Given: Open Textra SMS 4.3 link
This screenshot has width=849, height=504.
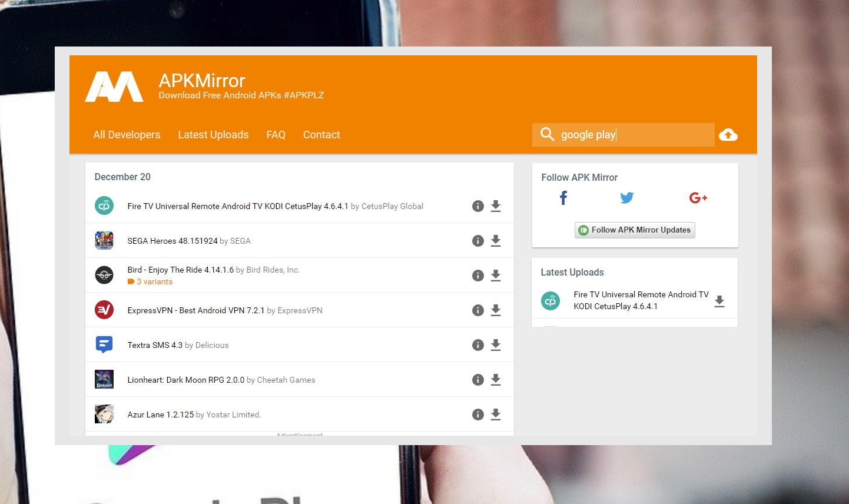Looking at the screenshot, I should pyautogui.click(x=155, y=345).
